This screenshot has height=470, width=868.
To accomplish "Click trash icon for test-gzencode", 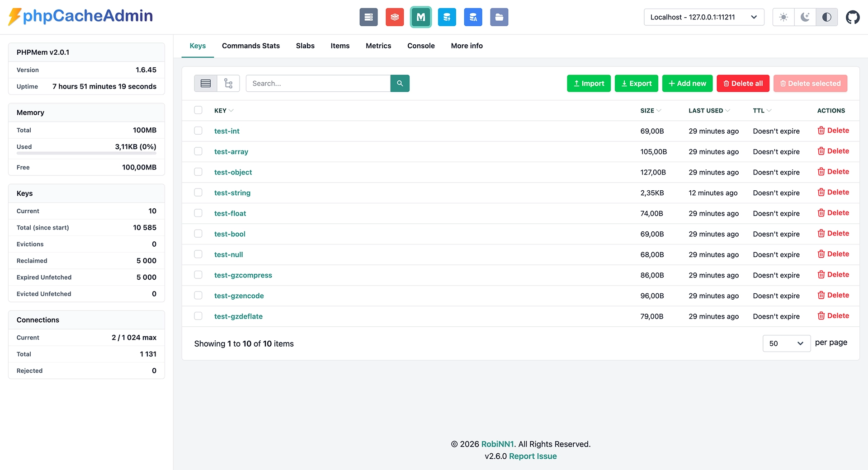I will (821, 295).
